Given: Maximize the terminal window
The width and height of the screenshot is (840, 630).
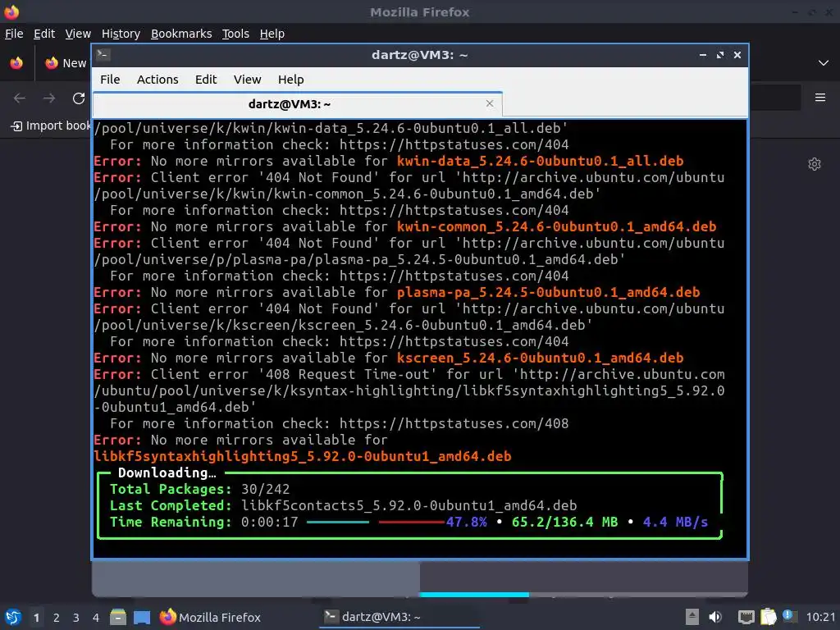Looking at the screenshot, I should (720, 55).
